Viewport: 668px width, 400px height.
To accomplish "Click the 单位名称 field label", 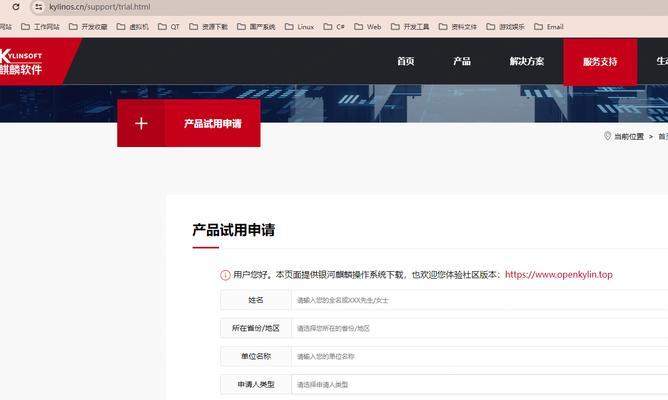I will pos(256,357).
